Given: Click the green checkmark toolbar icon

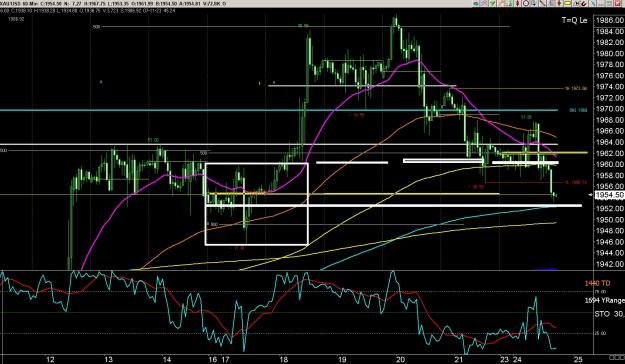Looking at the screenshot, I should [493, 3].
